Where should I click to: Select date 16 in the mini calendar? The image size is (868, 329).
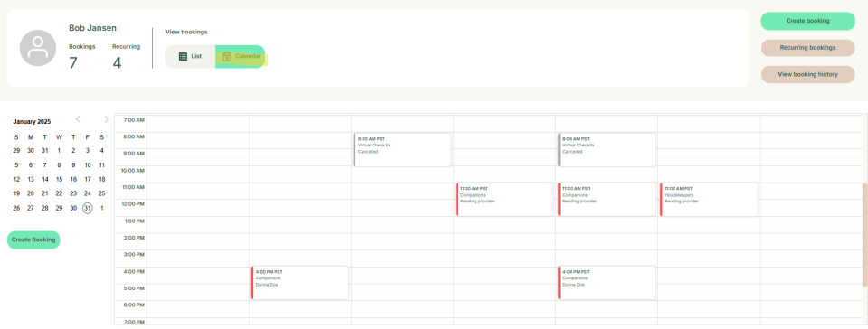coord(73,179)
